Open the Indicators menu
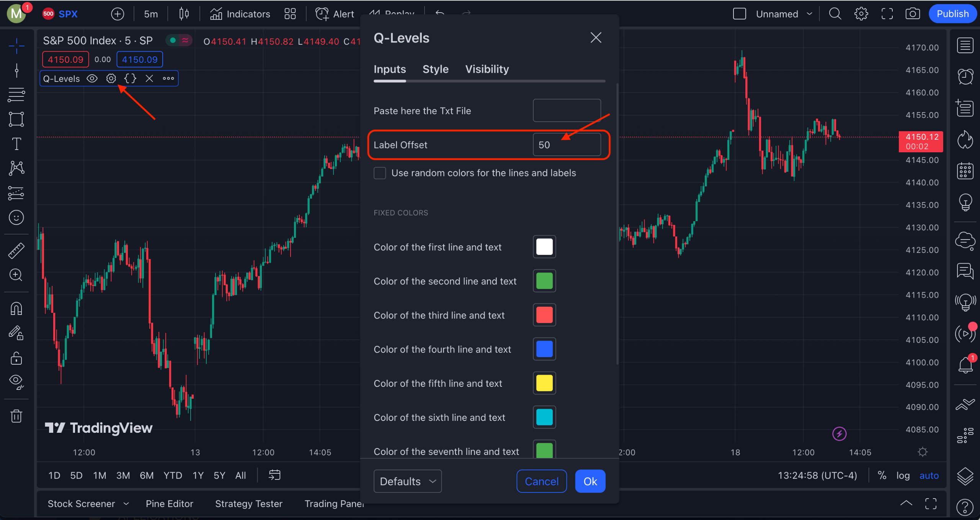980x520 pixels. tap(240, 14)
